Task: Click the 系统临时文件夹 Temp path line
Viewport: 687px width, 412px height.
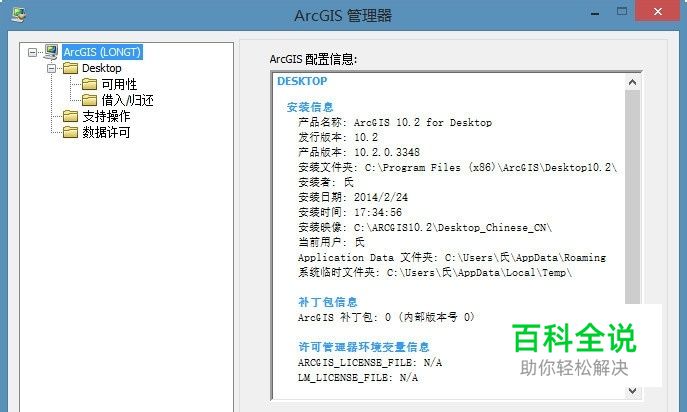Action: point(435,272)
